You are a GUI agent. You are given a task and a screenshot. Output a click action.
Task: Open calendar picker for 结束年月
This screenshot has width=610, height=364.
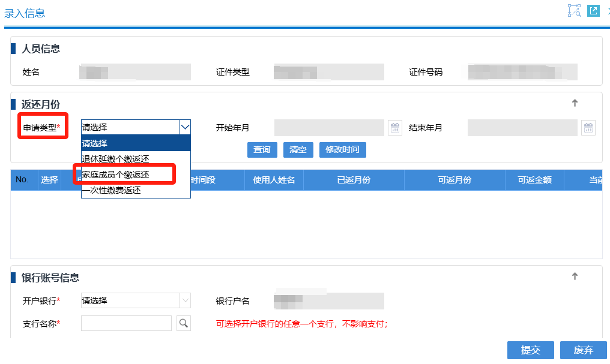click(588, 128)
